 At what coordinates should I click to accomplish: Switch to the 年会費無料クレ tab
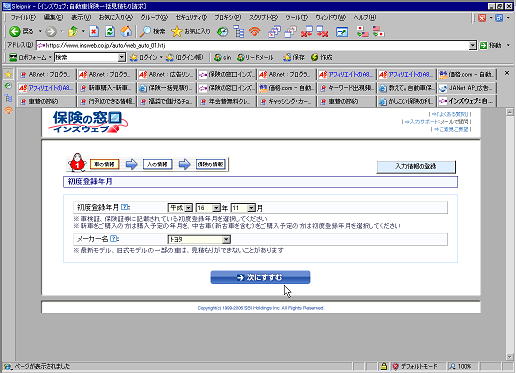[226, 101]
